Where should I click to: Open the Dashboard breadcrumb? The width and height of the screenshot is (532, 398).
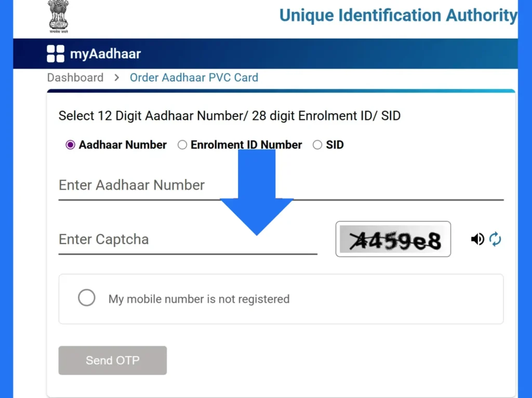pyautogui.click(x=75, y=77)
